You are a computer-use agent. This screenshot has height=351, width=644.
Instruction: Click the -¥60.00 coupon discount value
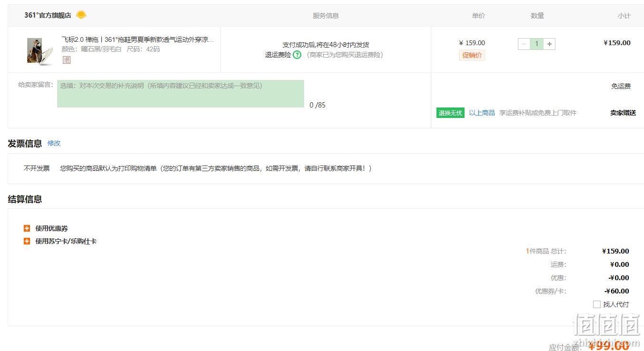617,291
